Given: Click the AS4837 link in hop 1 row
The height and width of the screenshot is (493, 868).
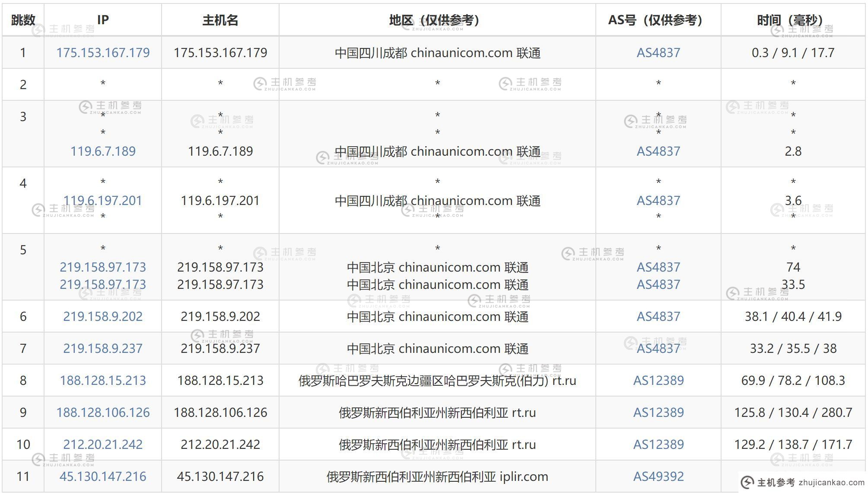Looking at the screenshot, I should point(658,53).
